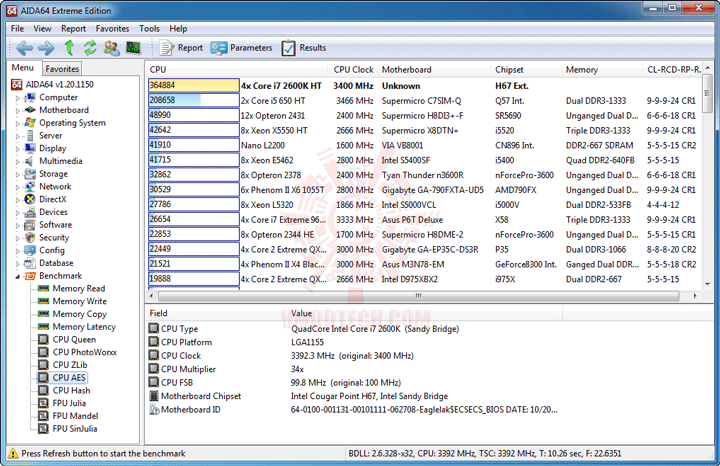Select Memory Copy benchmark
The image size is (720, 466).
79,314
